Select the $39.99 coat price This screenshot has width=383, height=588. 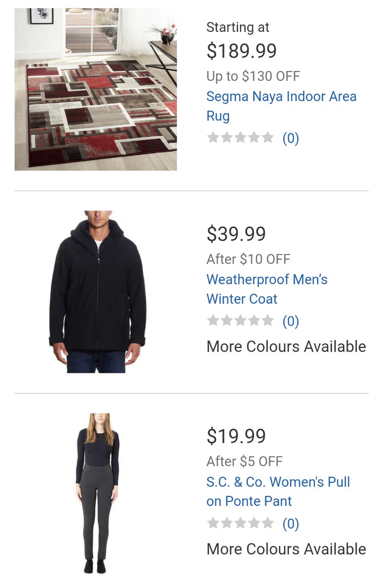pyautogui.click(x=236, y=234)
